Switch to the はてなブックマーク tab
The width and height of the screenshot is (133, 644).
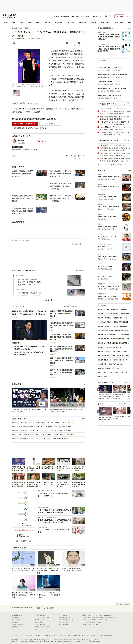coord(122,145)
